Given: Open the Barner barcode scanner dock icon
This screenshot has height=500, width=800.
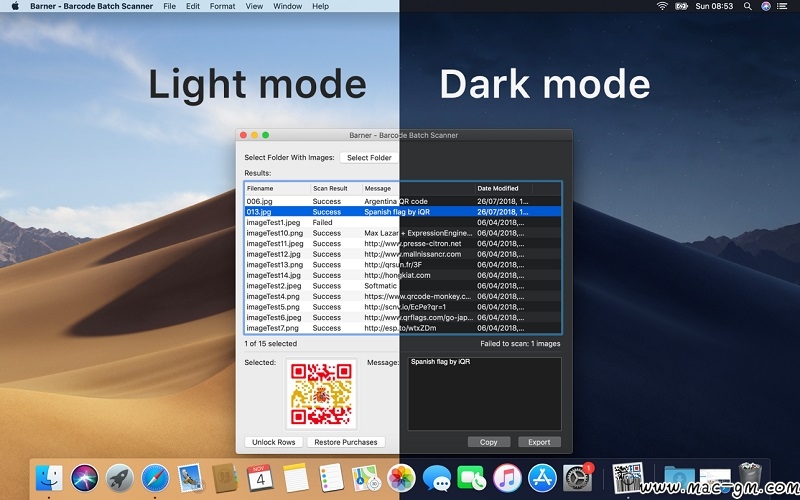Looking at the screenshot, I should tap(627, 477).
